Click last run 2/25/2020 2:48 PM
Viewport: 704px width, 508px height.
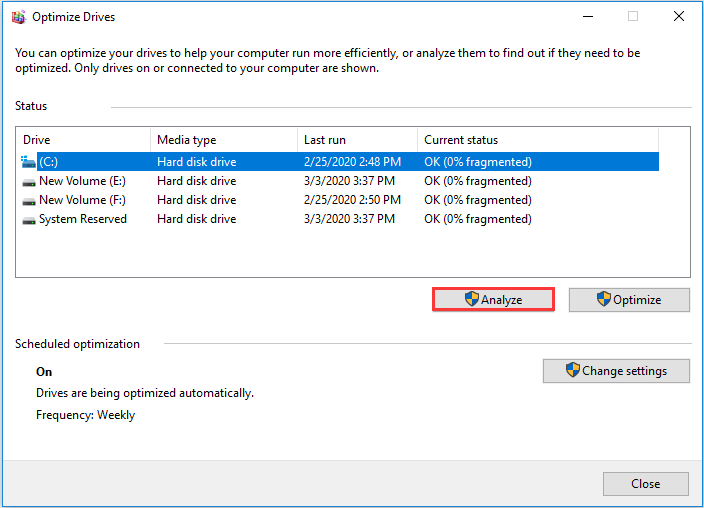tap(352, 162)
